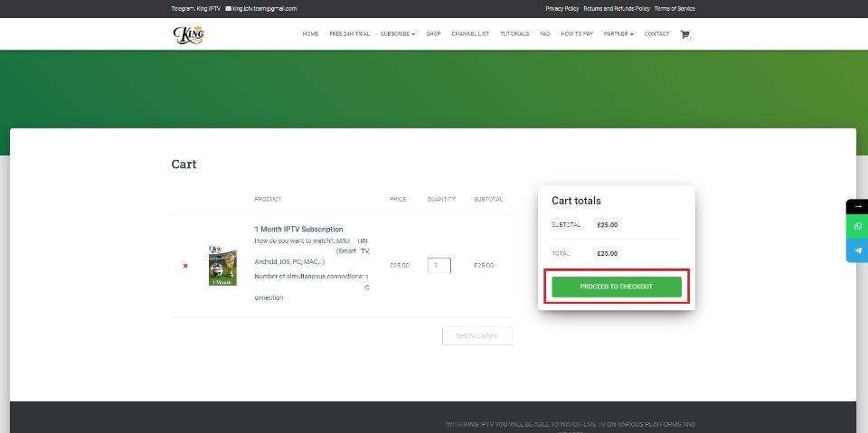Go to the Home page
The height and width of the screenshot is (433, 868).
point(310,34)
